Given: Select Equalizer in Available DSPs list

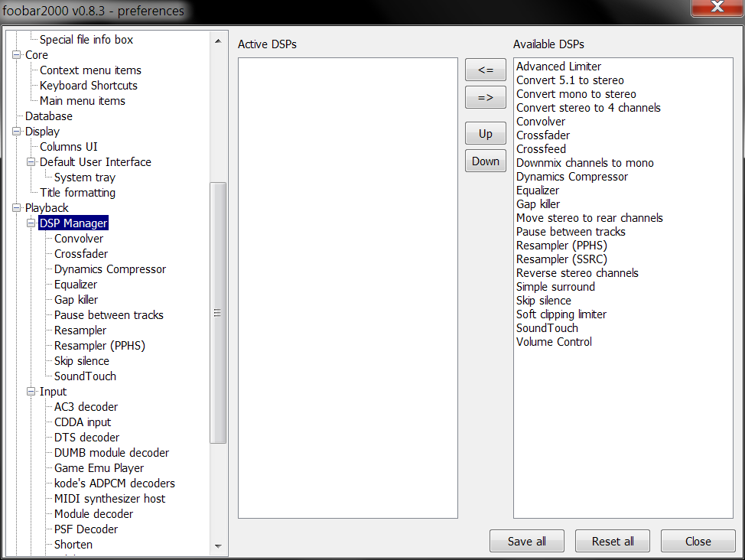Looking at the screenshot, I should click(x=538, y=190).
